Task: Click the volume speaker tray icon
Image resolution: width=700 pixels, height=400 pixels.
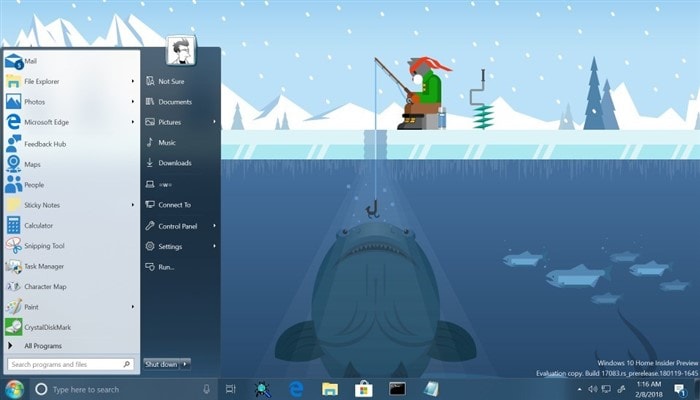Action: [x=593, y=389]
